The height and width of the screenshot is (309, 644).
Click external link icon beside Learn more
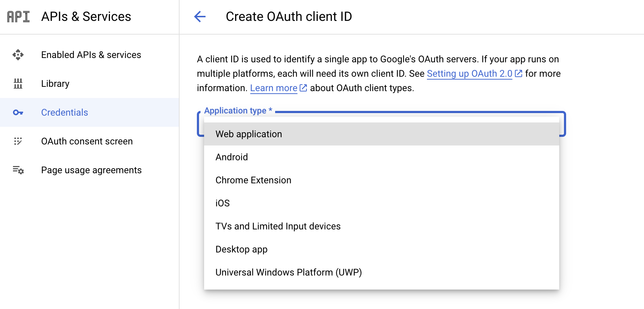[304, 88]
